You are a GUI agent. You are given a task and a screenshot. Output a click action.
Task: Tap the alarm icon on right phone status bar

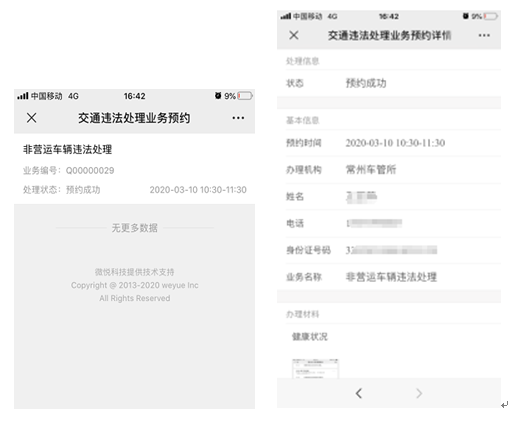click(466, 16)
